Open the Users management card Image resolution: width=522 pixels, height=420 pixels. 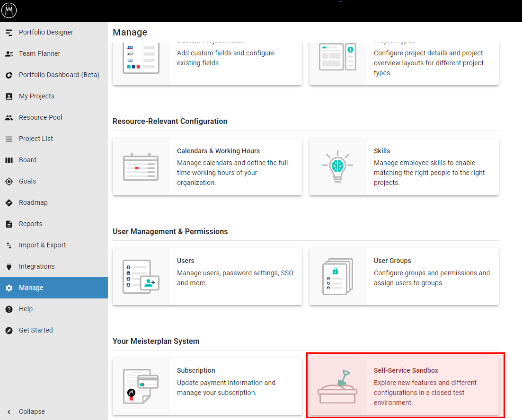[207, 277]
